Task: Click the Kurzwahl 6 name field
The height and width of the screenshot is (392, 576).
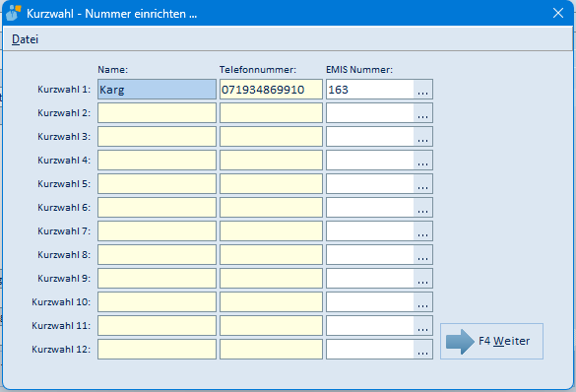Action: (x=157, y=207)
